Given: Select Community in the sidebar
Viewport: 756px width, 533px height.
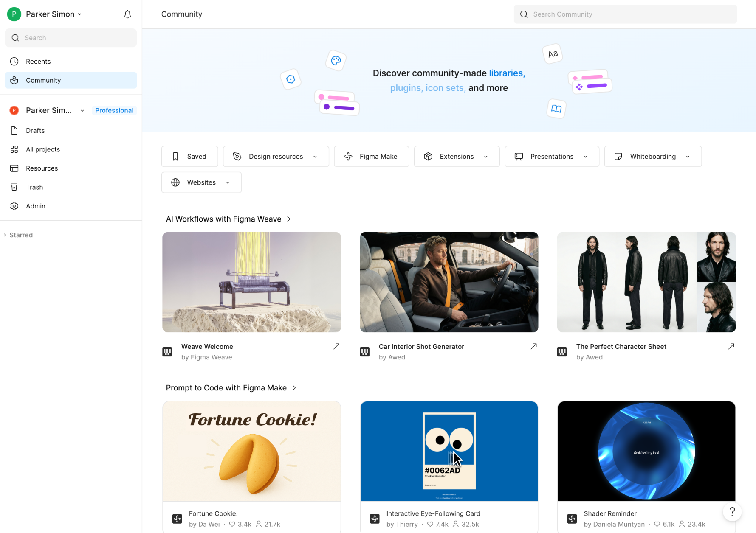Looking at the screenshot, I should pos(71,80).
